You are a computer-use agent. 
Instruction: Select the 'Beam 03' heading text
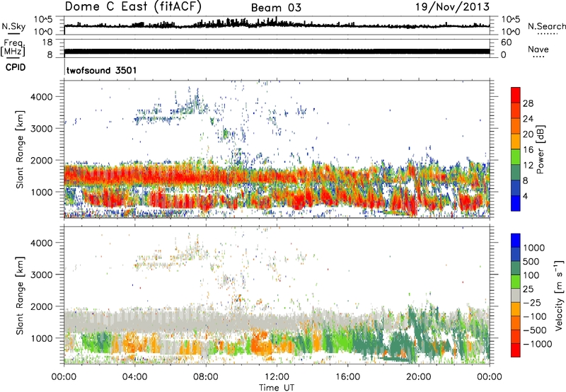(276, 8)
